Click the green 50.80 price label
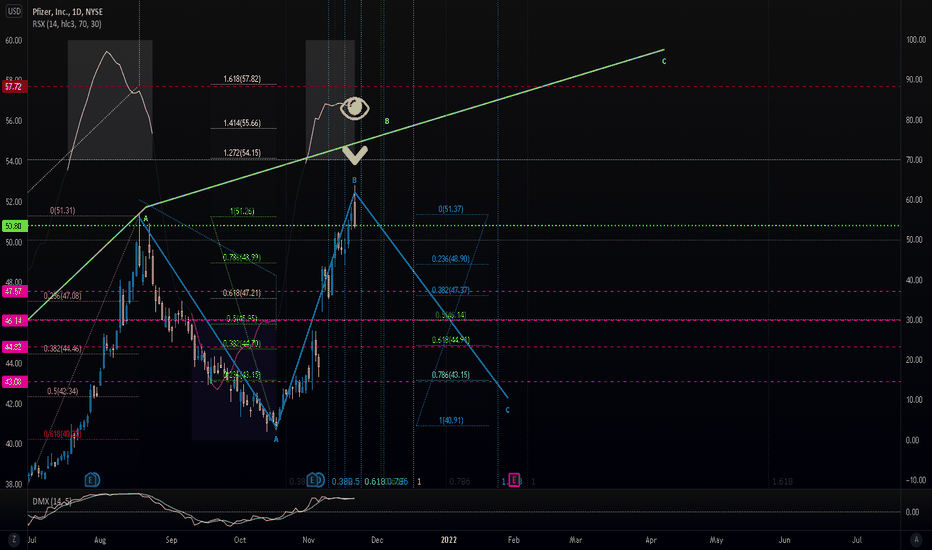932x550 pixels. click(13, 226)
